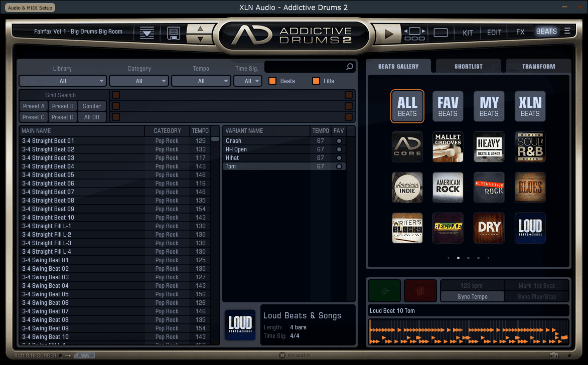Toggle favorite for Crash variant

[339, 141]
